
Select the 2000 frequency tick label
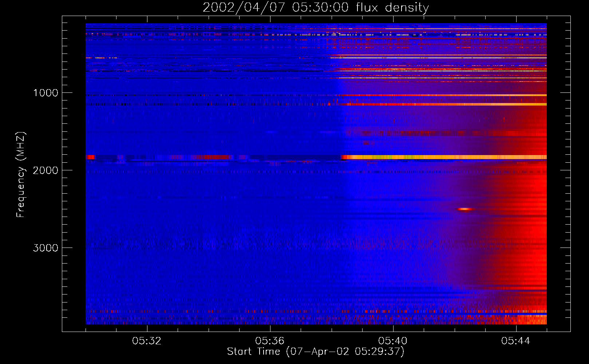coord(46,170)
